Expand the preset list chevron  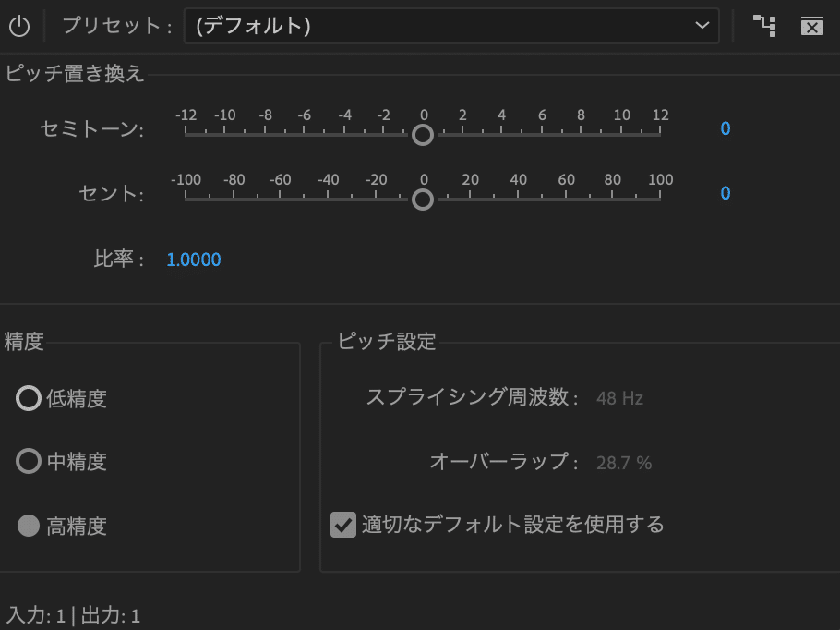(702, 26)
